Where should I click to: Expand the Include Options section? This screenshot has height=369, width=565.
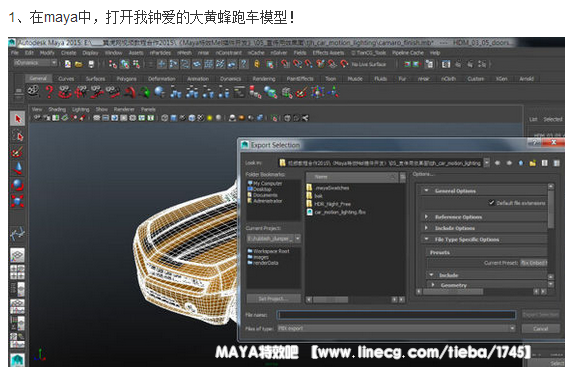pos(427,228)
